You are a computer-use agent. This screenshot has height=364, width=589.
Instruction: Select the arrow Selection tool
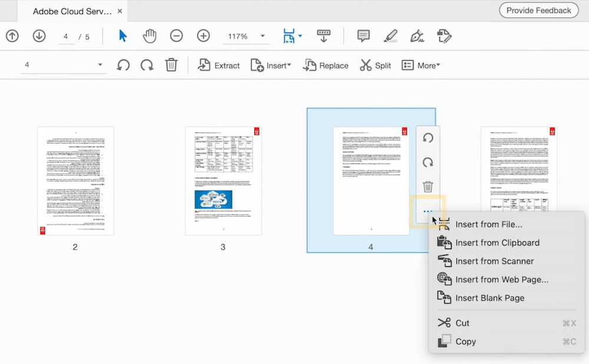coord(123,36)
